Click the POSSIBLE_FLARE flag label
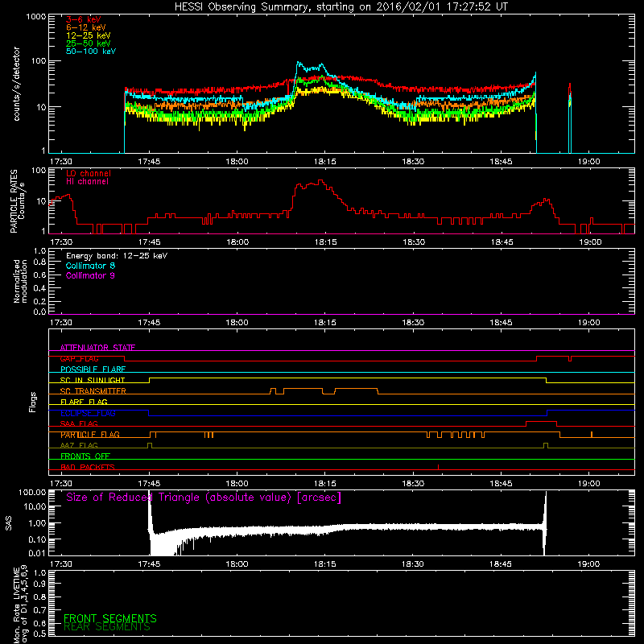The width and height of the screenshot is (644, 644). coord(93,369)
